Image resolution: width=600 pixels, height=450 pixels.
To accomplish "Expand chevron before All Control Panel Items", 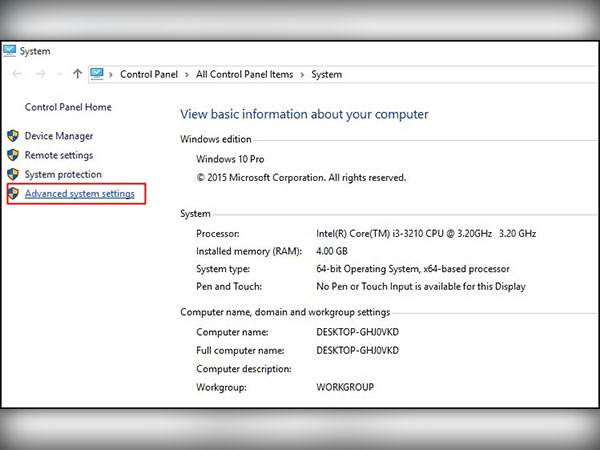I will pos(187,75).
